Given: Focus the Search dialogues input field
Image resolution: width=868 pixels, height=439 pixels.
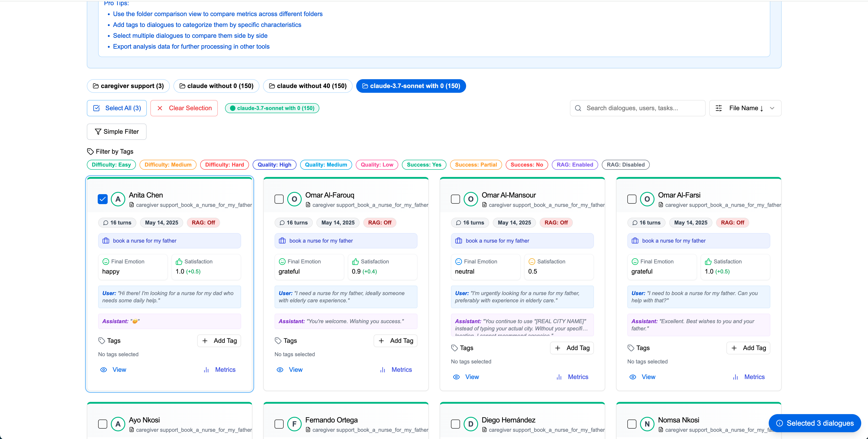Looking at the screenshot, I should coord(637,108).
